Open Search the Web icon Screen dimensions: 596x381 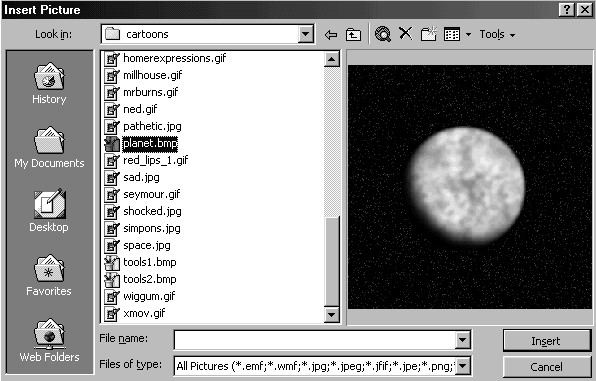click(x=382, y=34)
